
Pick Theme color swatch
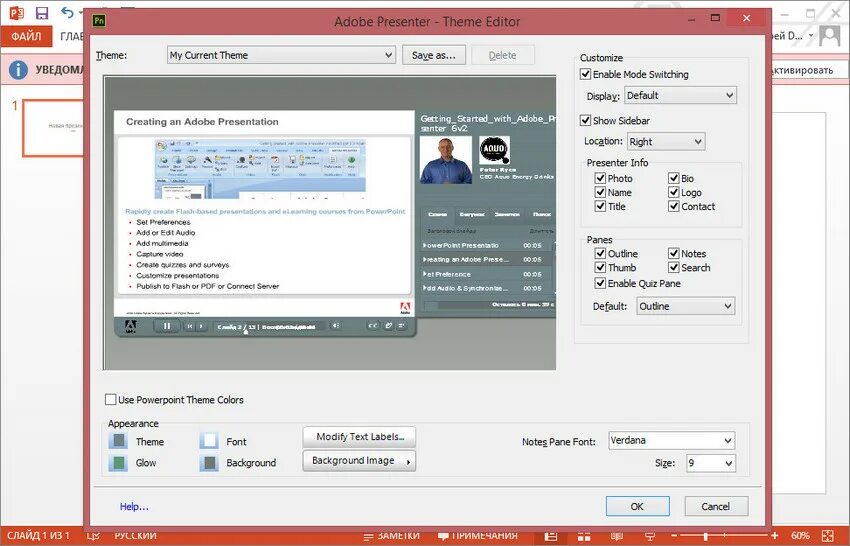click(x=118, y=441)
